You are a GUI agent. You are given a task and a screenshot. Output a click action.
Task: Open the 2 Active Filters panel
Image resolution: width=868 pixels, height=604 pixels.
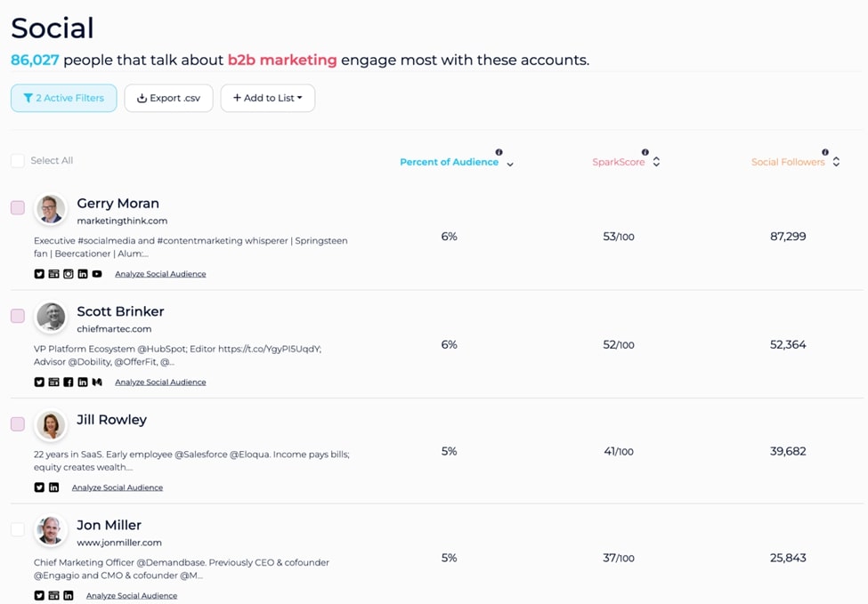tap(63, 98)
